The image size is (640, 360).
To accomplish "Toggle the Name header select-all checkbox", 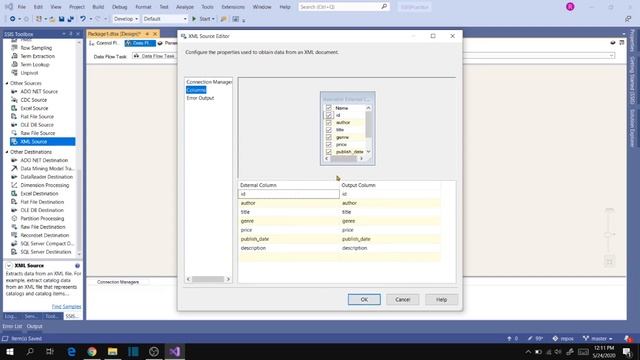I will coord(329,108).
